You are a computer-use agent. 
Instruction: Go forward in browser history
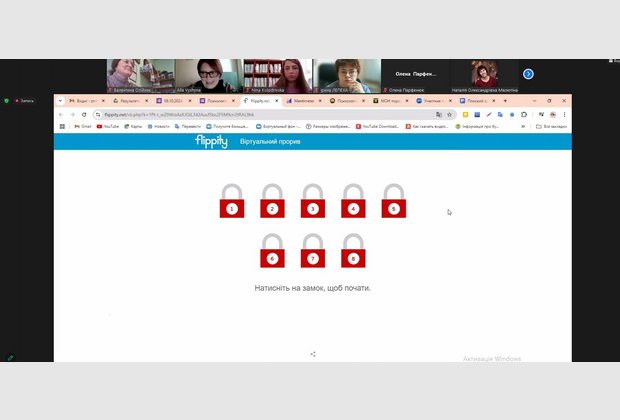(x=72, y=115)
